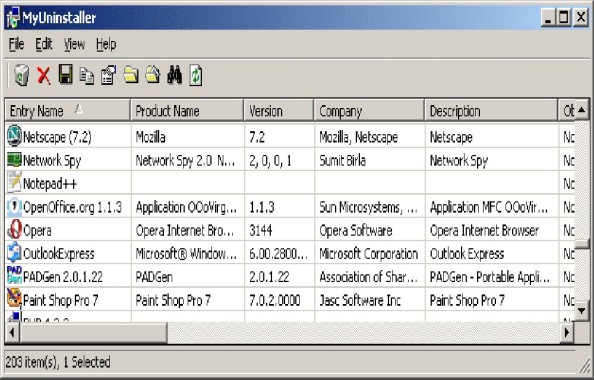The width and height of the screenshot is (594, 380).
Task: Click the MyUninstaller title bar app icon
Action: click(13, 17)
